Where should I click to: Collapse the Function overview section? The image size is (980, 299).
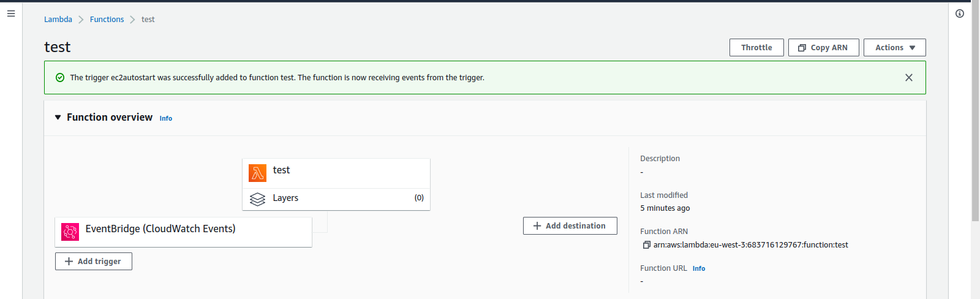pos(58,117)
